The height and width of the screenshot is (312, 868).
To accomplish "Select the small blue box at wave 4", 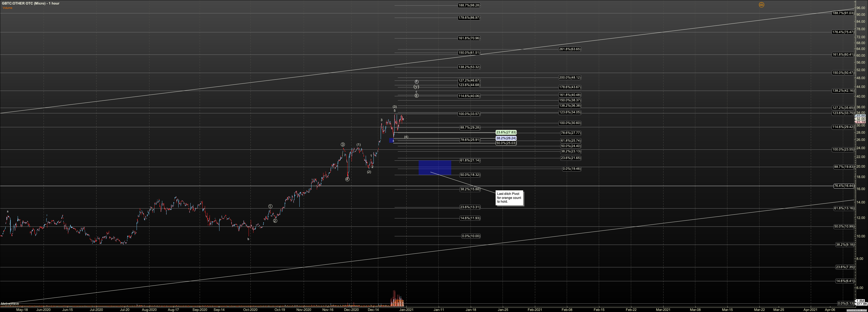I will pos(392,141).
